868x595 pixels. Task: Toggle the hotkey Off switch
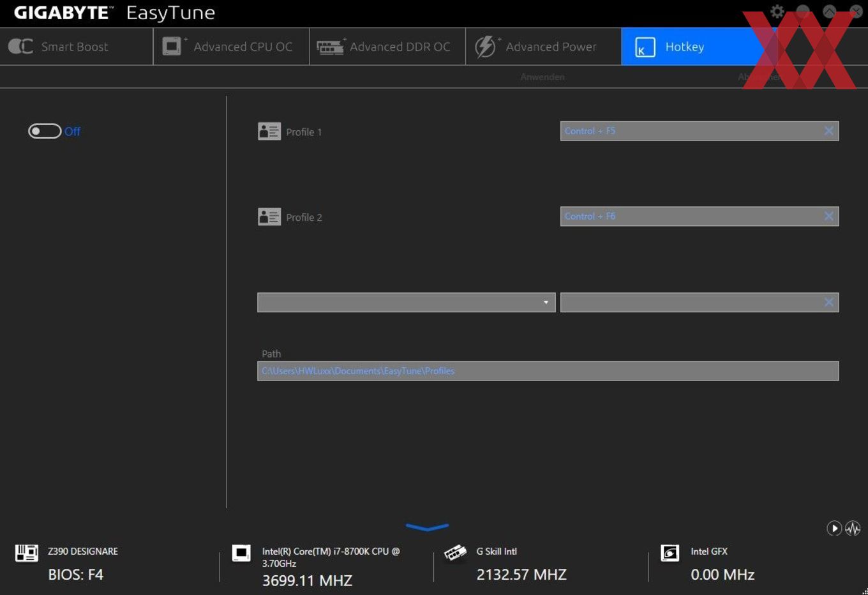coord(45,131)
